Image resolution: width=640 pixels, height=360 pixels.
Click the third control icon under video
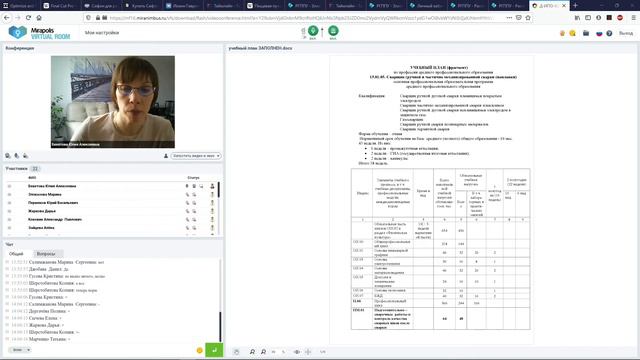click(x=25, y=156)
